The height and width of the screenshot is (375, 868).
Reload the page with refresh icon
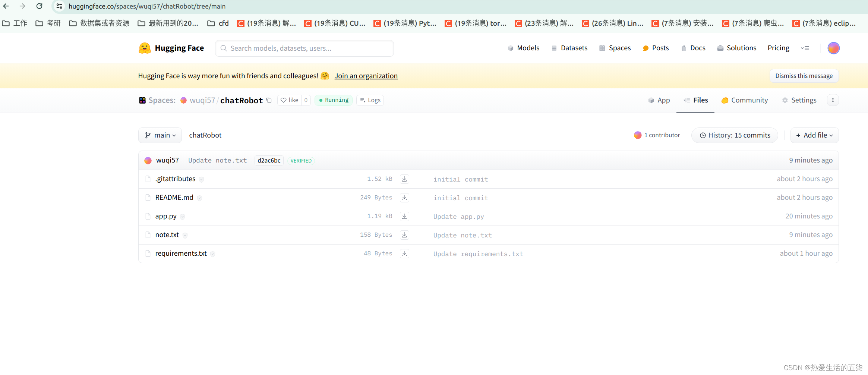coord(39,6)
